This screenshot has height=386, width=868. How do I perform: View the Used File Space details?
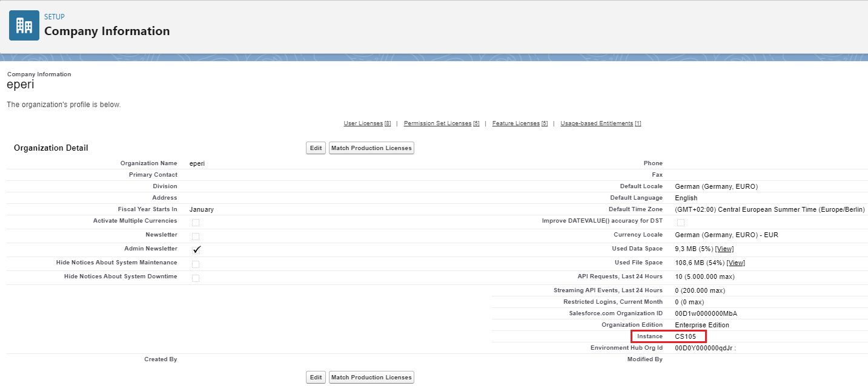coord(736,263)
